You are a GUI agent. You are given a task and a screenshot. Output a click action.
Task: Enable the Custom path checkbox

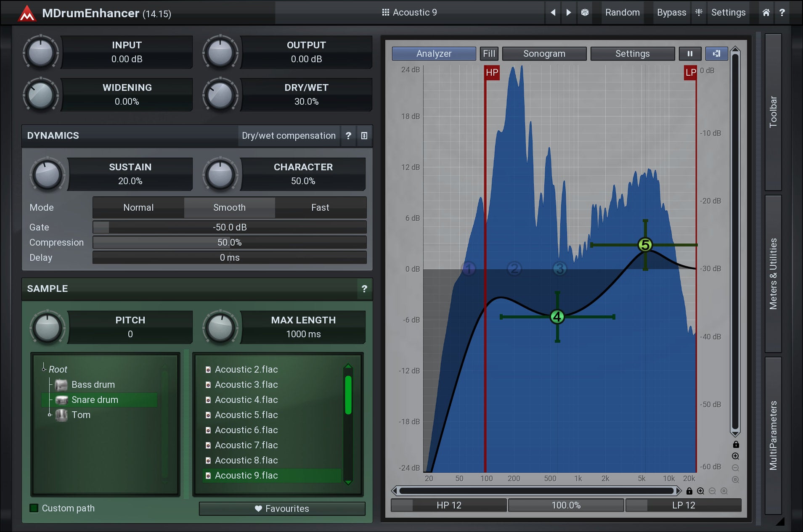pyautogui.click(x=34, y=508)
